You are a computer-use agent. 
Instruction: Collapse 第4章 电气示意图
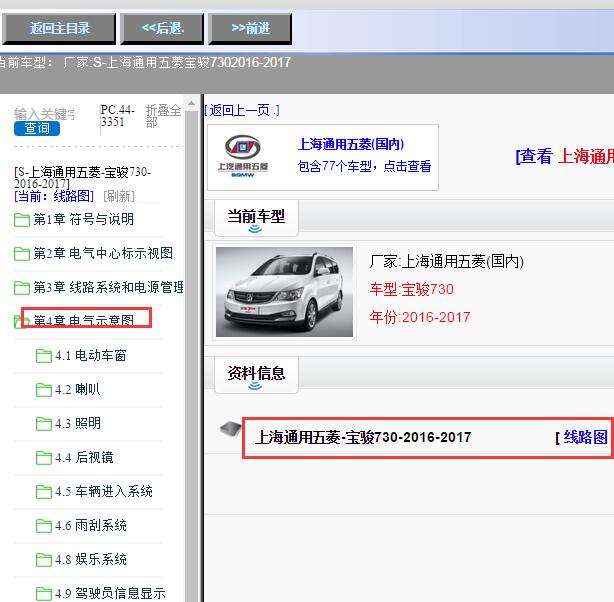(83, 321)
